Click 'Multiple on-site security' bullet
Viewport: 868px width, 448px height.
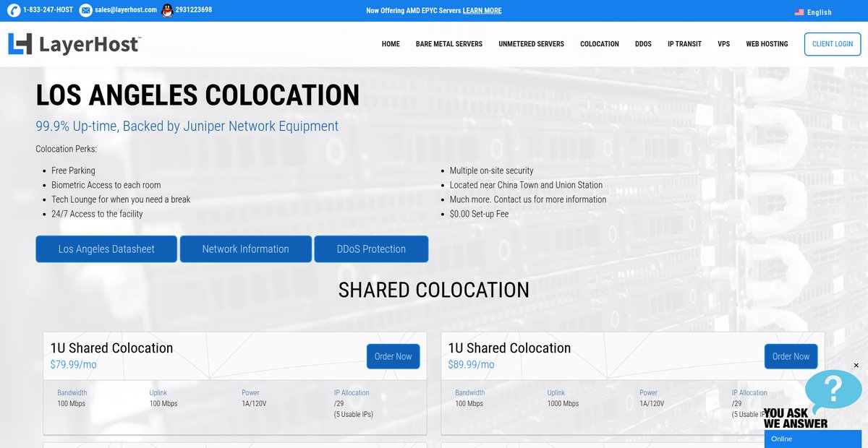[491, 171]
